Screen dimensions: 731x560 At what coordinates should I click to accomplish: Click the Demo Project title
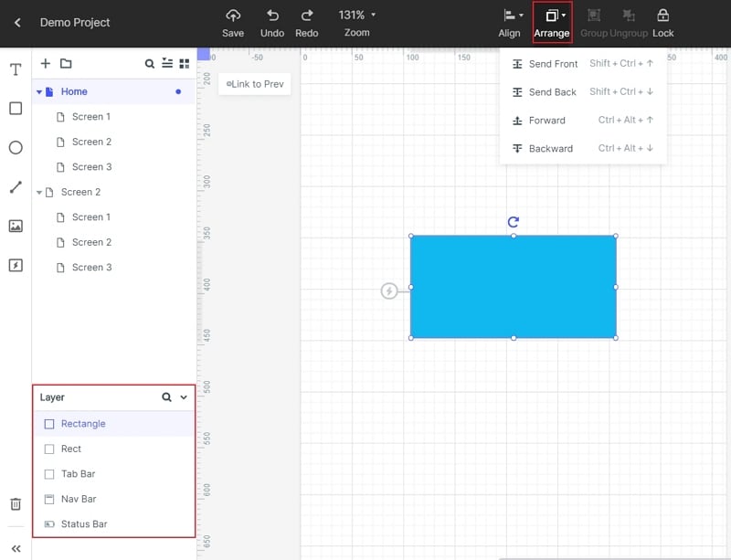click(75, 22)
